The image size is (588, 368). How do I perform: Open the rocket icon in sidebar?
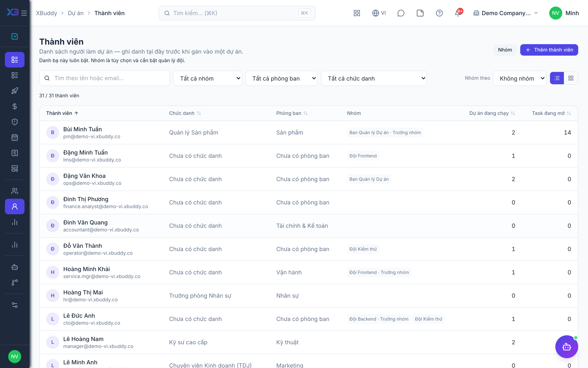(14, 91)
